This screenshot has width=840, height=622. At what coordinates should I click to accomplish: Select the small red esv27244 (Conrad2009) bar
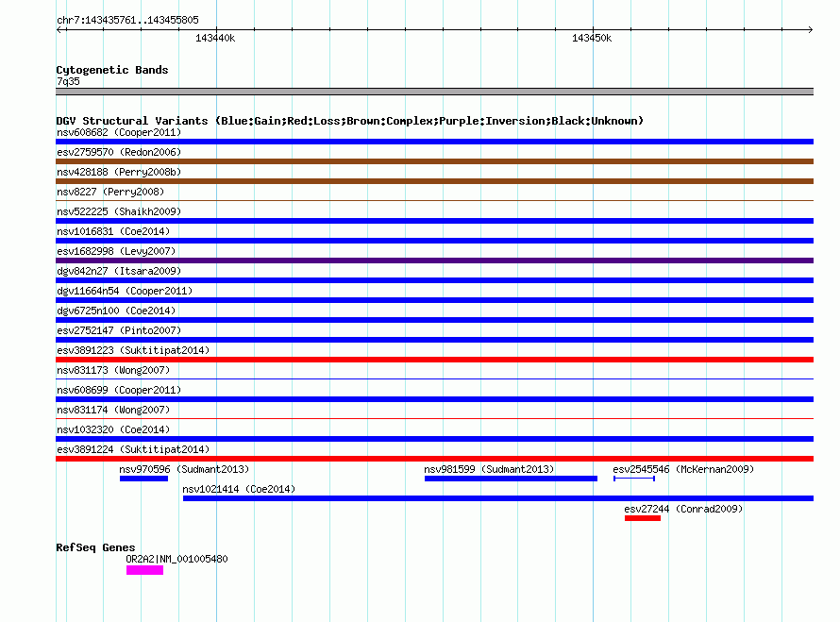tap(643, 518)
